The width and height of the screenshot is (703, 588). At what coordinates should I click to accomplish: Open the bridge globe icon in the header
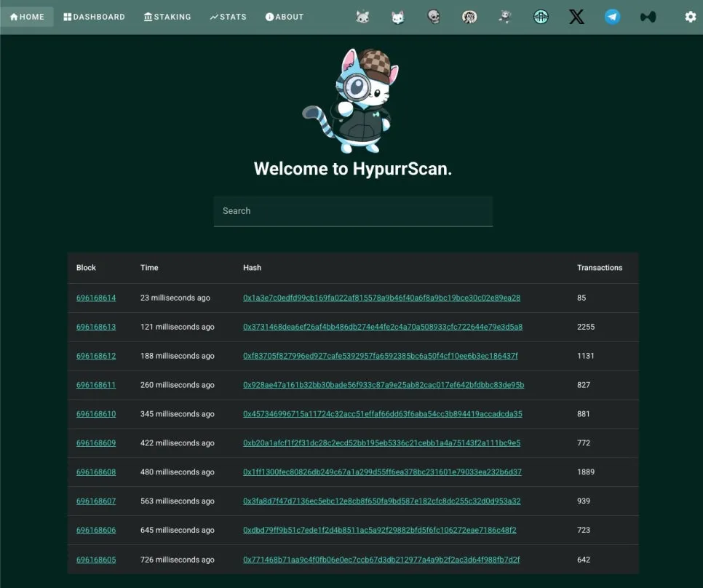point(541,17)
